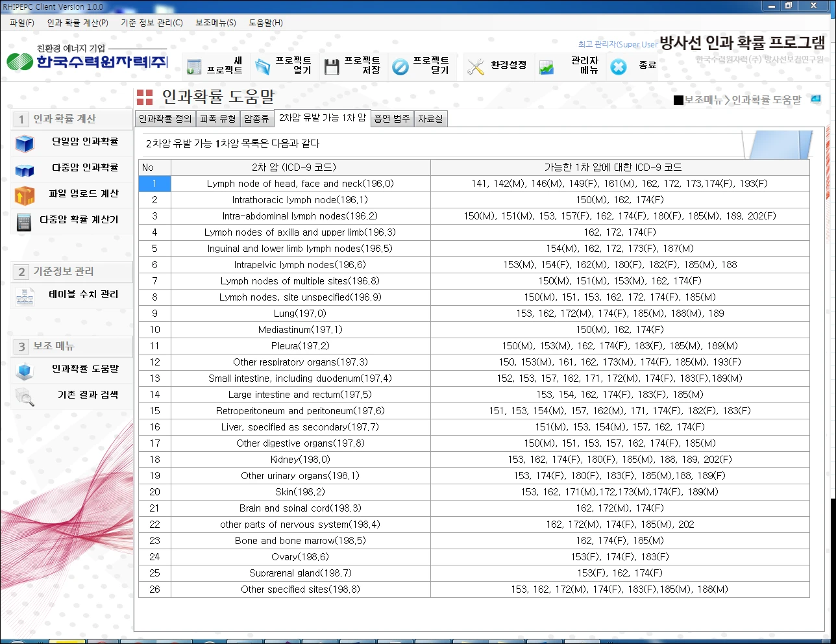
Task: Select cell Lung(197.0)
Action: click(x=301, y=314)
